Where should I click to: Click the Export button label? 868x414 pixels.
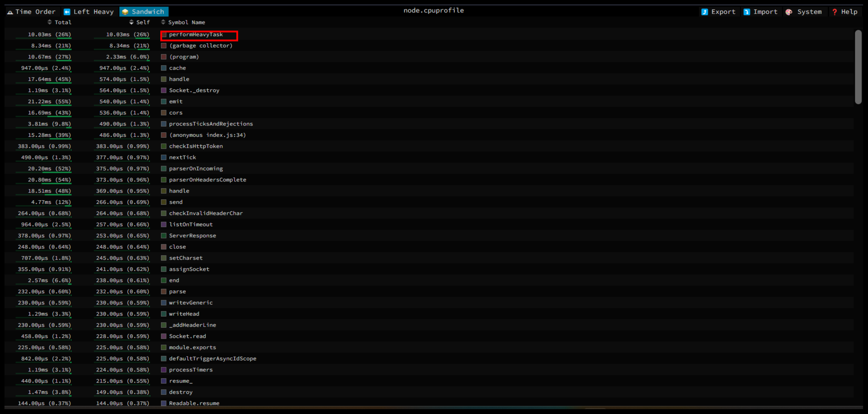point(723,12)
